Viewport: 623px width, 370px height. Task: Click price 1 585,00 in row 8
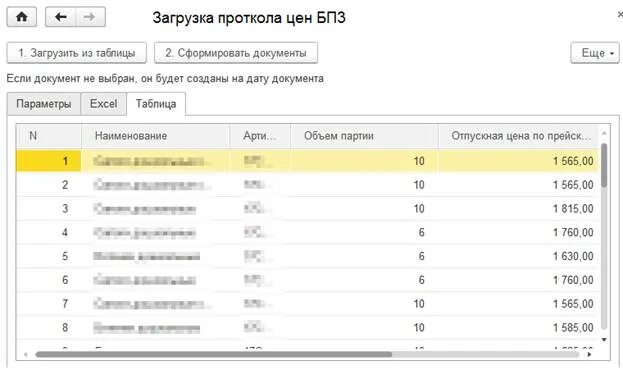pos(573,328)
